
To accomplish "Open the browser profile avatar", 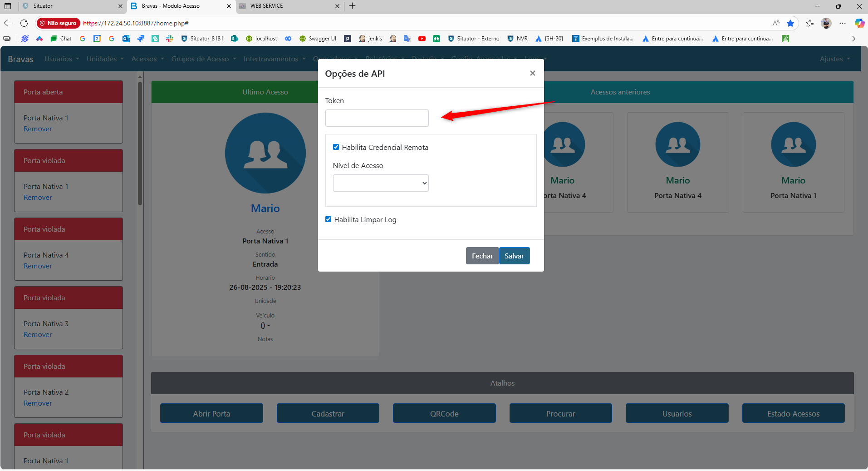I will pyautogui.click(x=826, y=23).
